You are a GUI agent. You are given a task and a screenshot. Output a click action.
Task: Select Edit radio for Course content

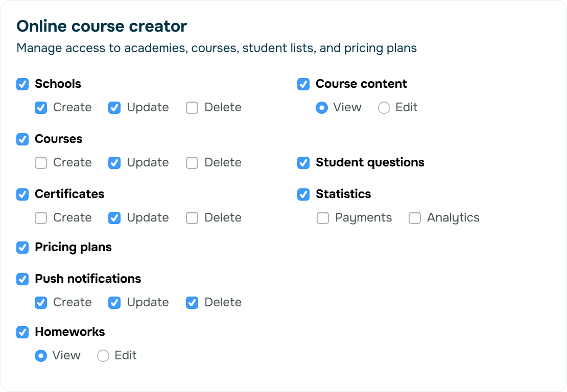tap(384, 108)
